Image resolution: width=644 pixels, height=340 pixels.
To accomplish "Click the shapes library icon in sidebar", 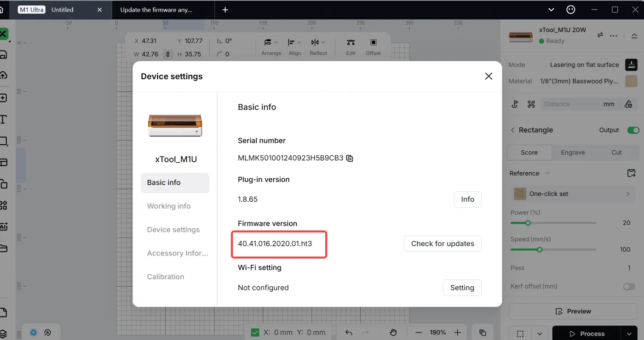I will (x=3, y=184).
